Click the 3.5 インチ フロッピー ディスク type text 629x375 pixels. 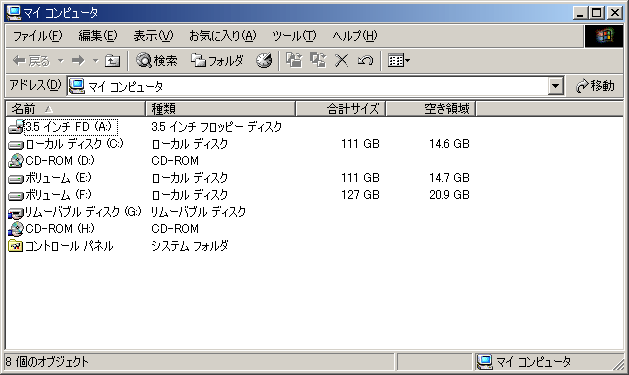217,127
